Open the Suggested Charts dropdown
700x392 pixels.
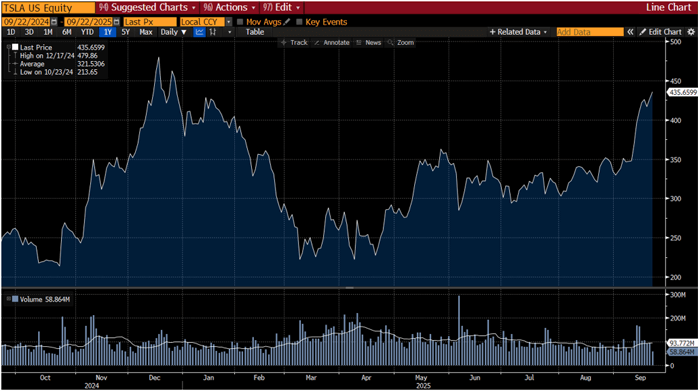[147, 8]
